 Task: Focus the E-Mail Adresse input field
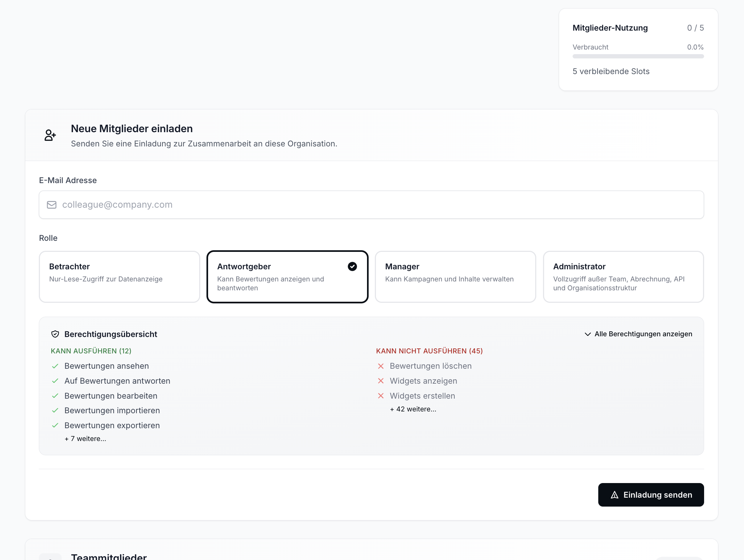coord(371,205)
